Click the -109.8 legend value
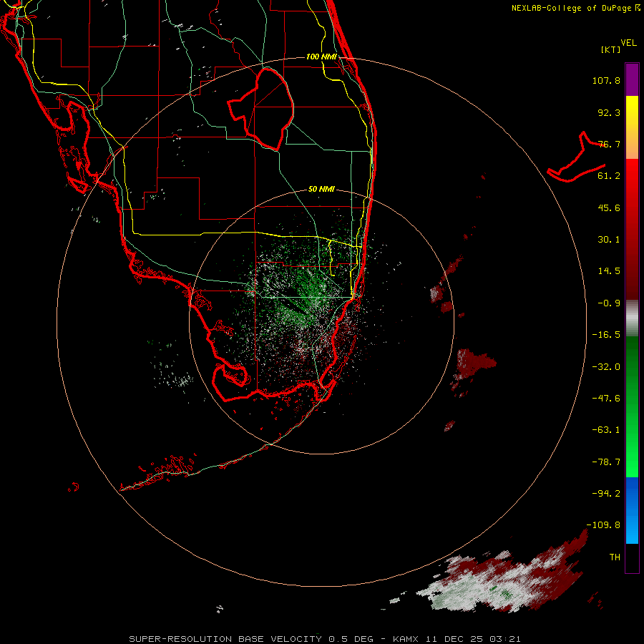Image resolution: width=644 pixels, height=644 pixels. click(x=603, y=525)
